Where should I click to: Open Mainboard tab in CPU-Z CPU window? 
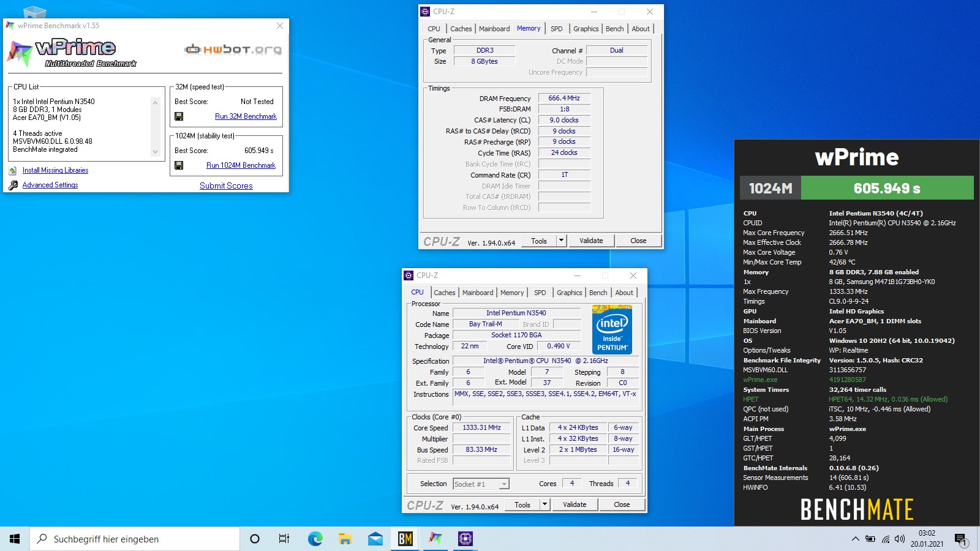[x=478, y=293]
